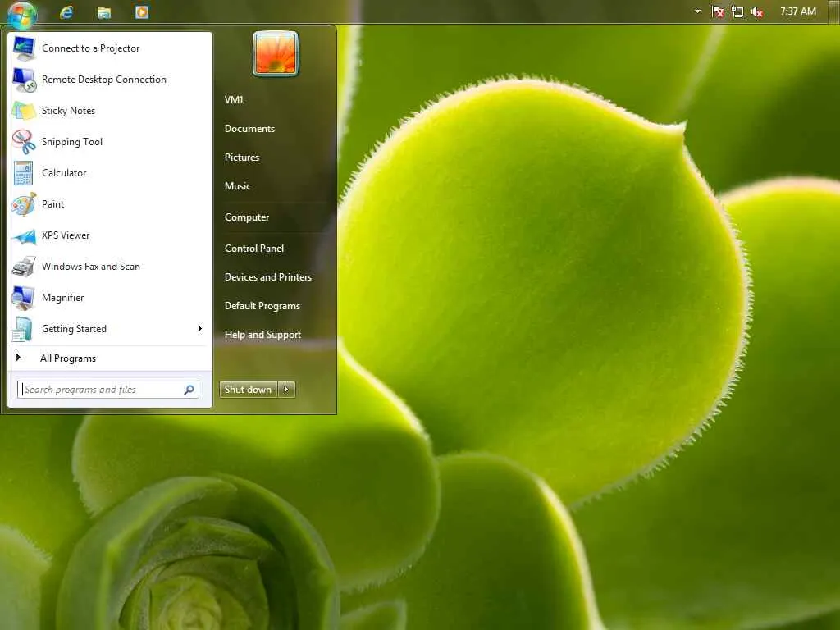Expand the Getting Started submenu arrow
Image resolution: width=840 pixels, height=630 pixels.
[x=200, y=328]
